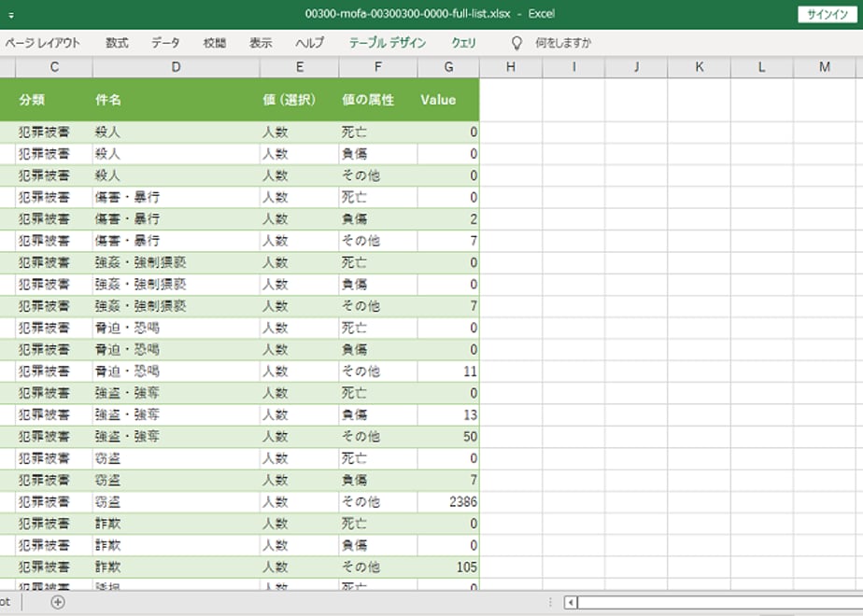Click 脅迫・恐喝 cell in the 死亡 row
This screenshot has height=616, width=863.
(177, 328)
